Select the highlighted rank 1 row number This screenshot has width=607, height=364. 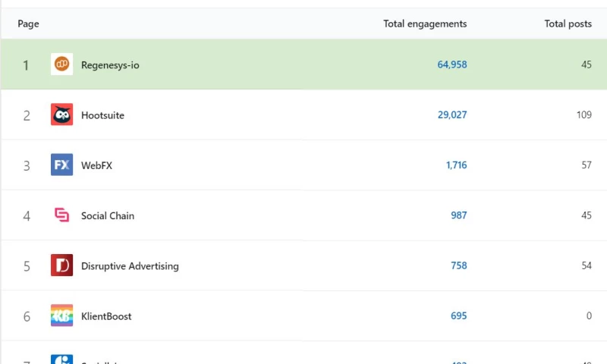tap(26, 65)
